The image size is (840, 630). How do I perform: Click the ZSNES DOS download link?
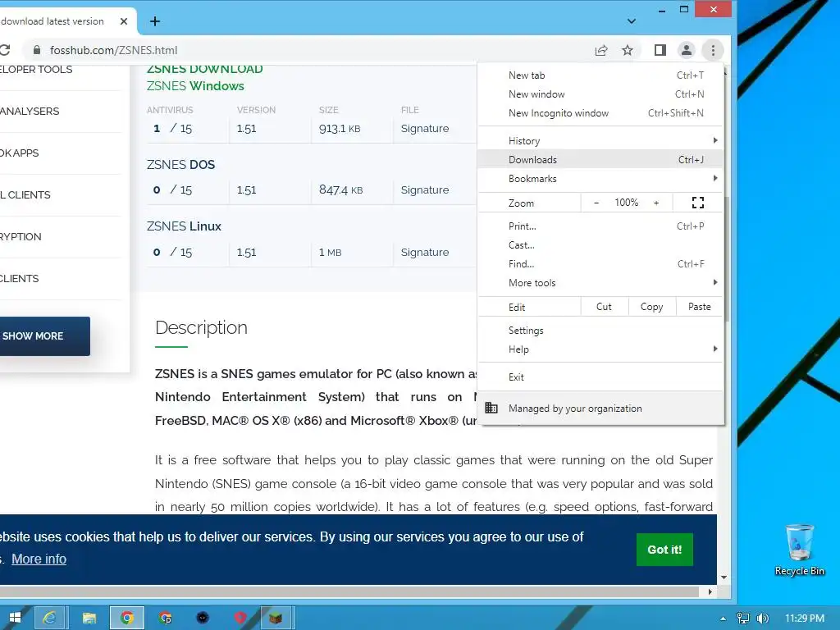[x=180, y=164]
